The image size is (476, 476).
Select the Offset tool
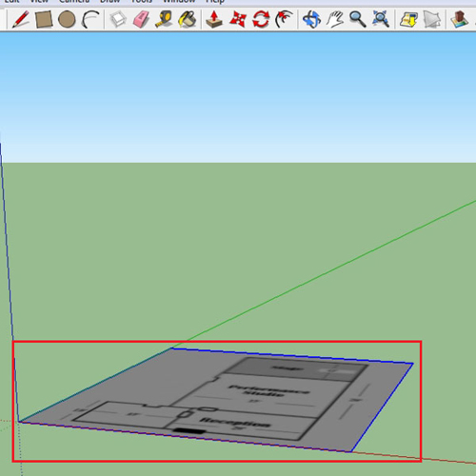[x=284, y=19]
